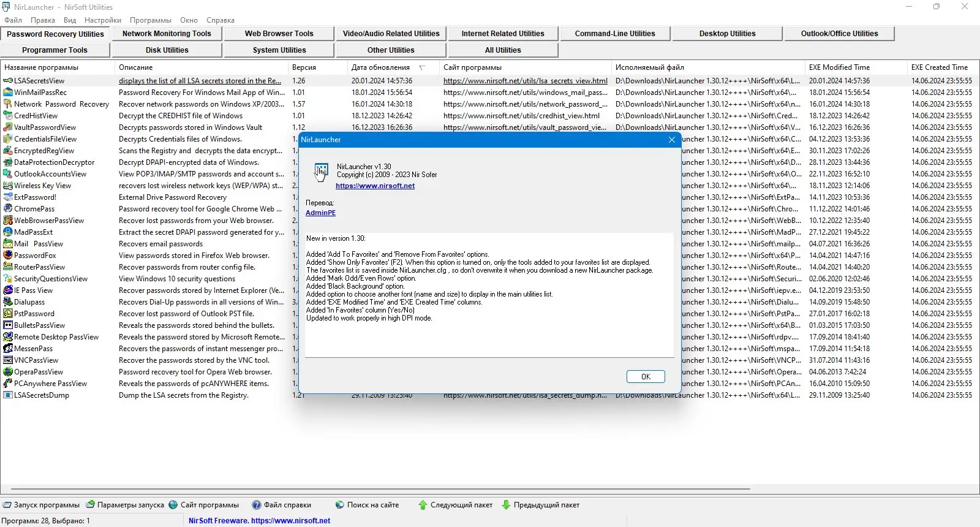
Task: Click the EncryptedRegView program icon
Action: tap(8, 151)
